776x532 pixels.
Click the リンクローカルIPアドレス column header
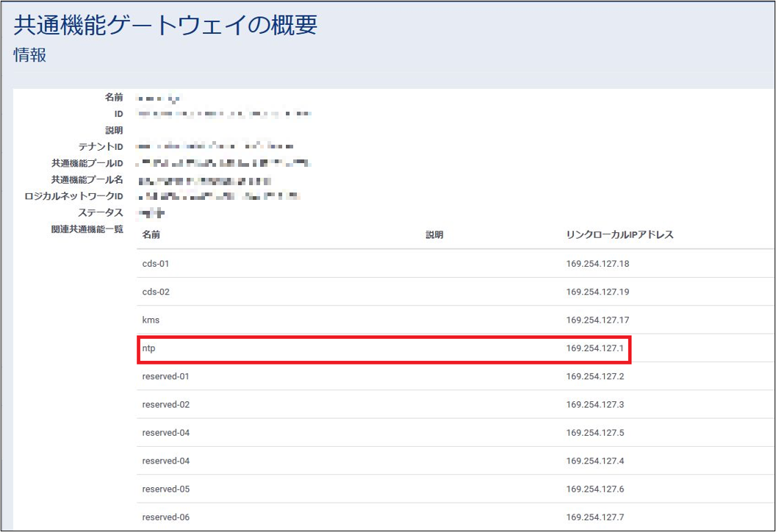(x=619, y=235)
